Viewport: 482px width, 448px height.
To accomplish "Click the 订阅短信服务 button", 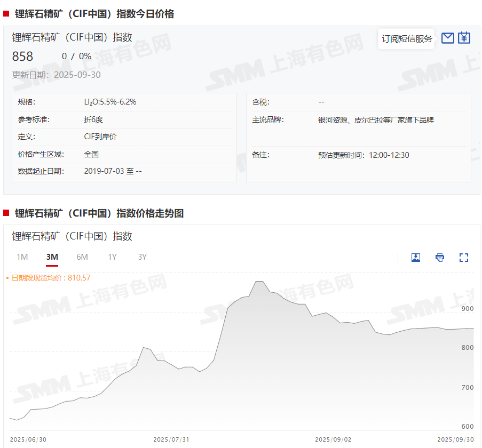I will pos(407,39).
